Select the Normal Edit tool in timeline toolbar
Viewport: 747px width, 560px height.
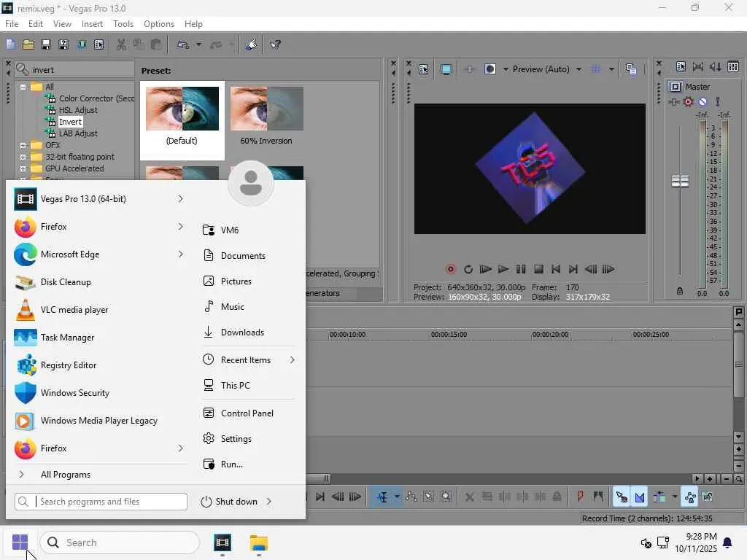[382, 497]
